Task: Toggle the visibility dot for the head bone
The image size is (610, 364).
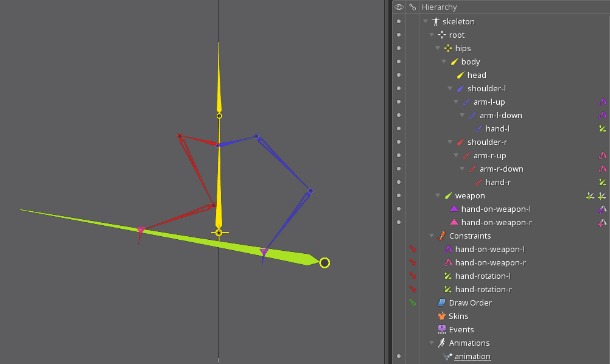Action: point(399,75)
